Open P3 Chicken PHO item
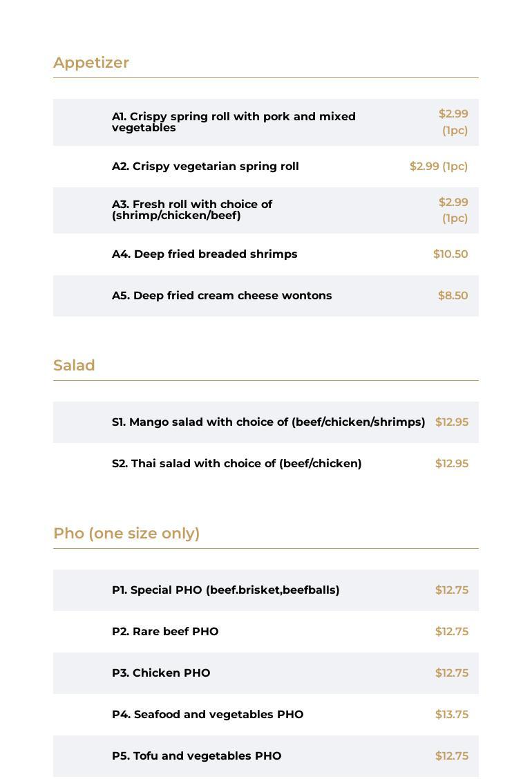This screenshot has height=779, width=532. 161,673
